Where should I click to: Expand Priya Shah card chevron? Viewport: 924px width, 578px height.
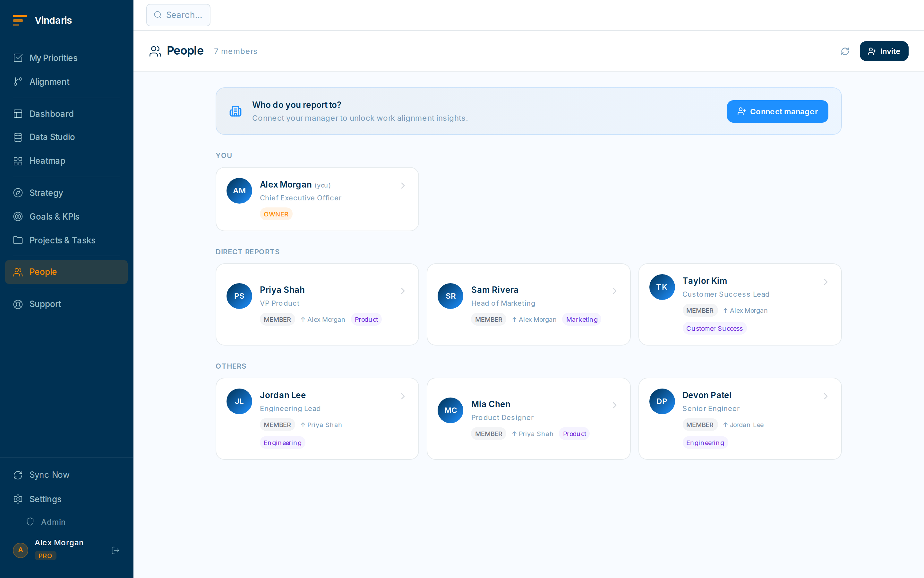click(x=403, y=291)
